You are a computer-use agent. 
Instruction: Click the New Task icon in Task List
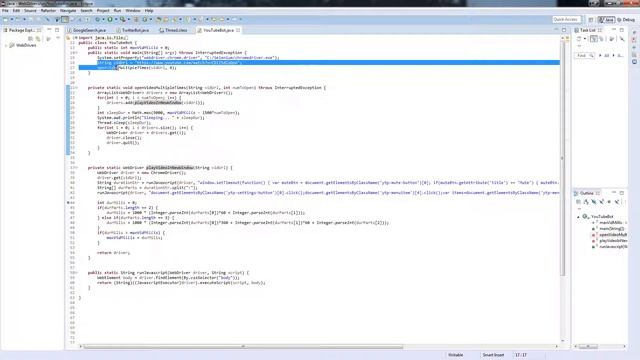click(579, 39)
